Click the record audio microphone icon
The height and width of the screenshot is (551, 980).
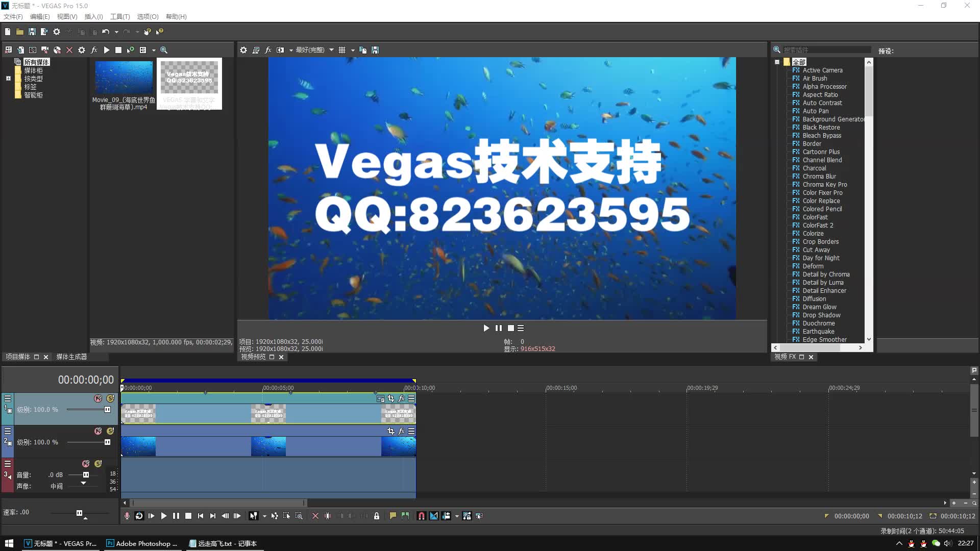point(127,516)
